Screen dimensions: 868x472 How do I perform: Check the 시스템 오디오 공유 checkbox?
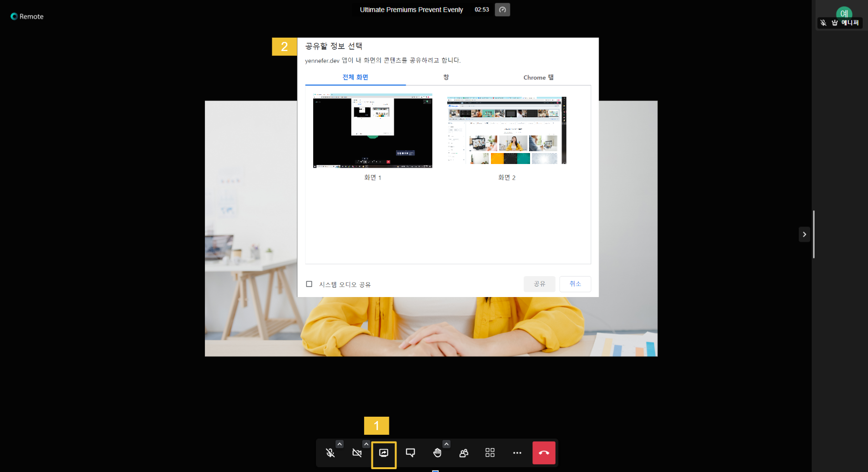coord(309,284)
